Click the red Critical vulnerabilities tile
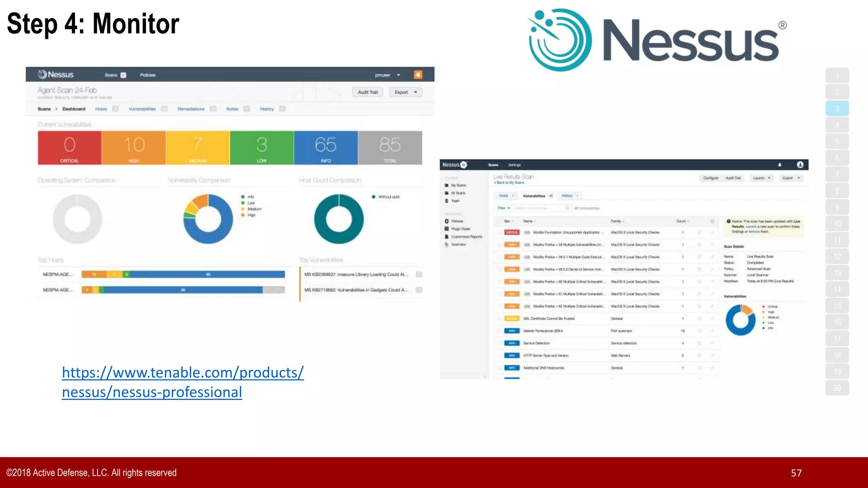This screenshot has height=488, width=868. (x=70, y=147)
